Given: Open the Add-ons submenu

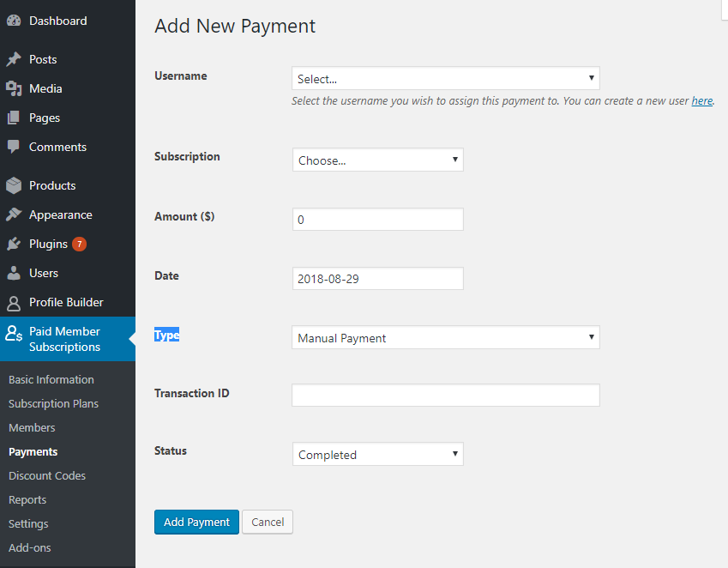Looking at the screenshot, I should coord(30,547).
